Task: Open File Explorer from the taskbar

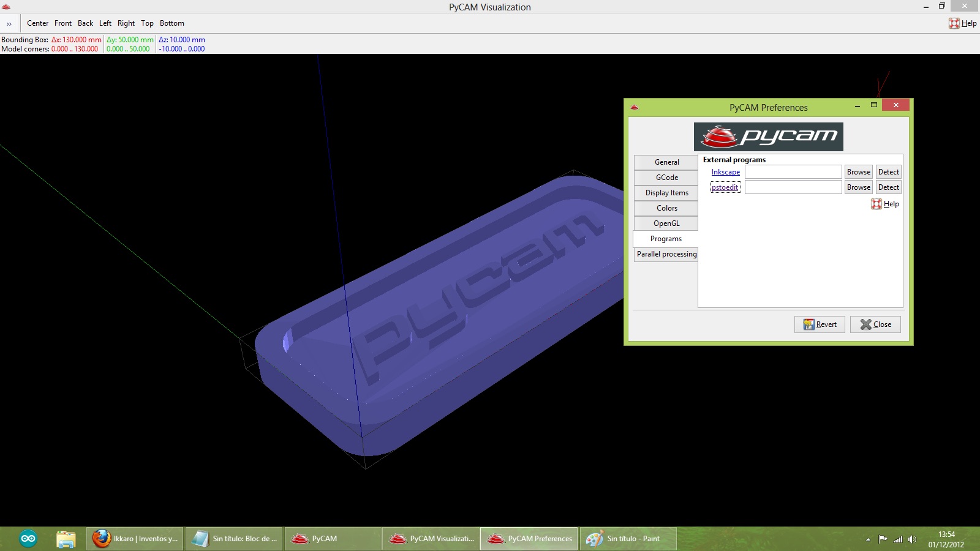Action: tap(66, 539)
